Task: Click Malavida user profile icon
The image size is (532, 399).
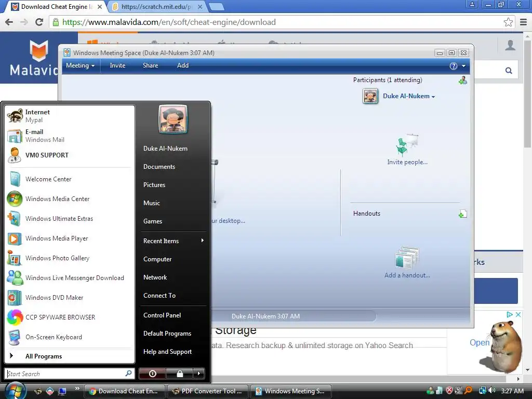Action: click(510, 45)
